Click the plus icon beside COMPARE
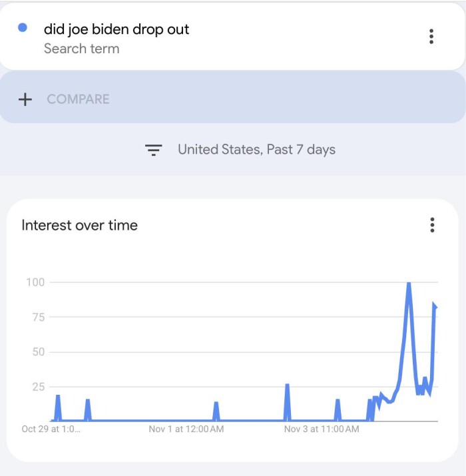 click(x=25, y=99)
